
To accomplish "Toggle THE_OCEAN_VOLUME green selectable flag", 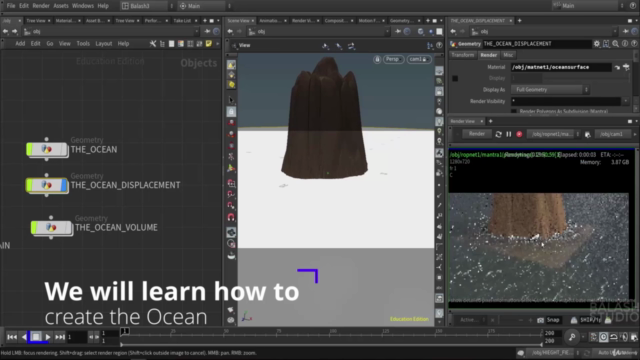I will pos(34,227).
